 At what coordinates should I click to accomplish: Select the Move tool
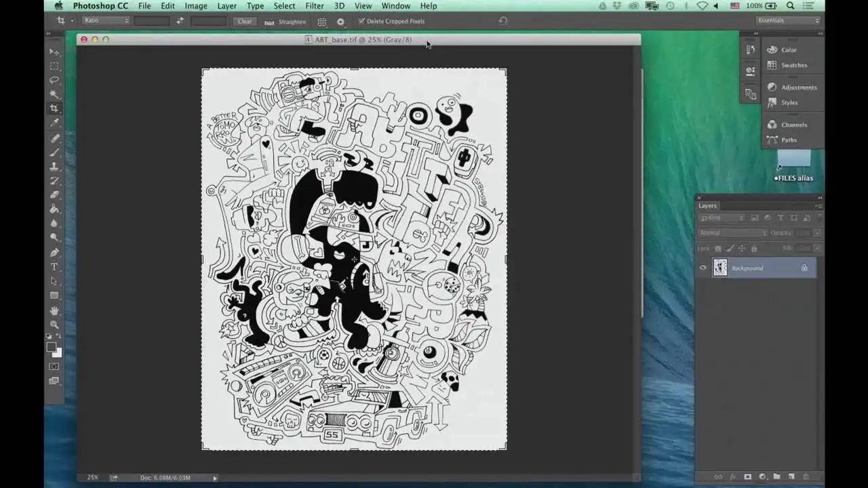(54, 52)
